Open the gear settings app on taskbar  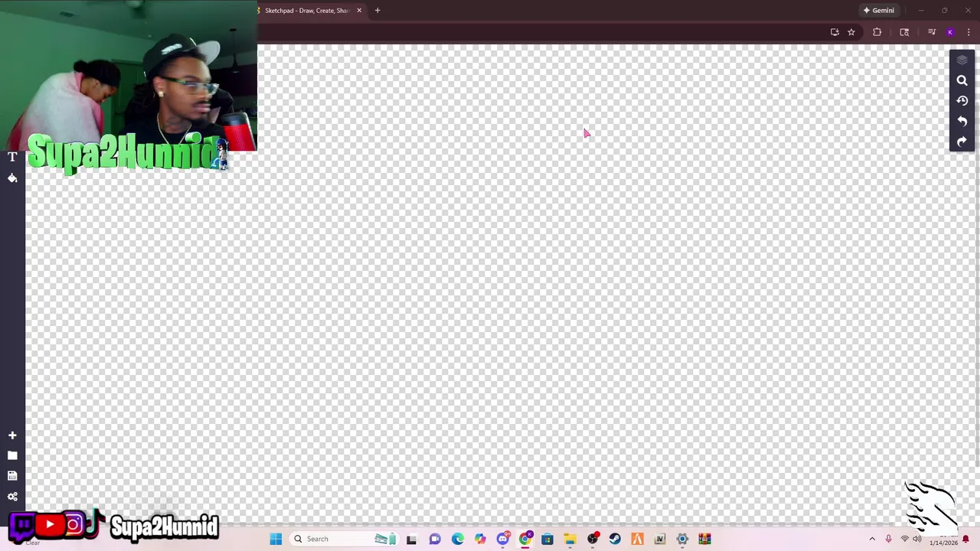tap(682, 539)
